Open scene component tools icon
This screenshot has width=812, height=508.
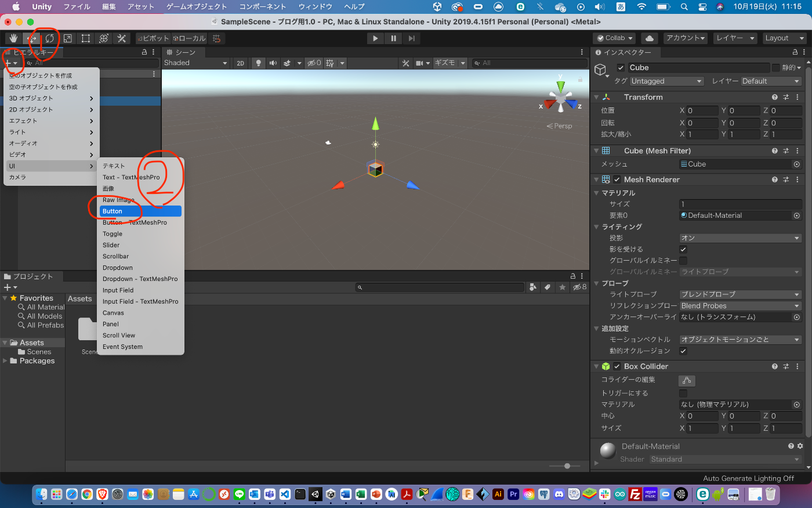coord(405,63)
